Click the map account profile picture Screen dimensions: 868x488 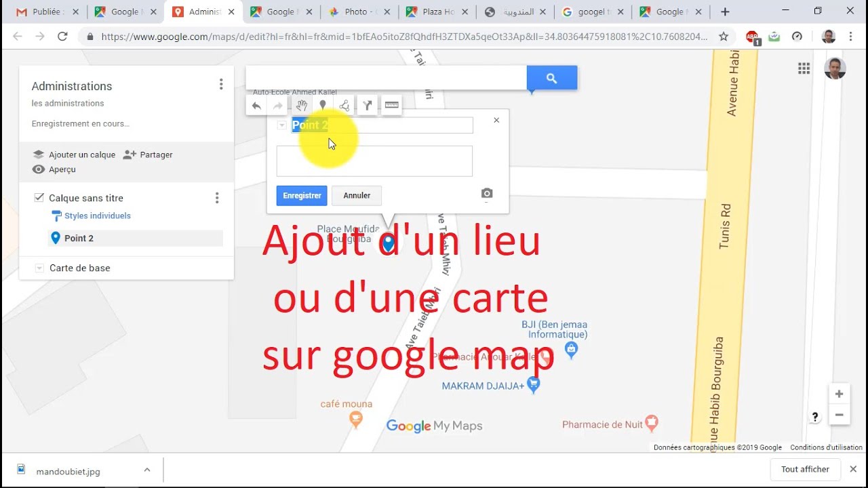click(835, 68)
